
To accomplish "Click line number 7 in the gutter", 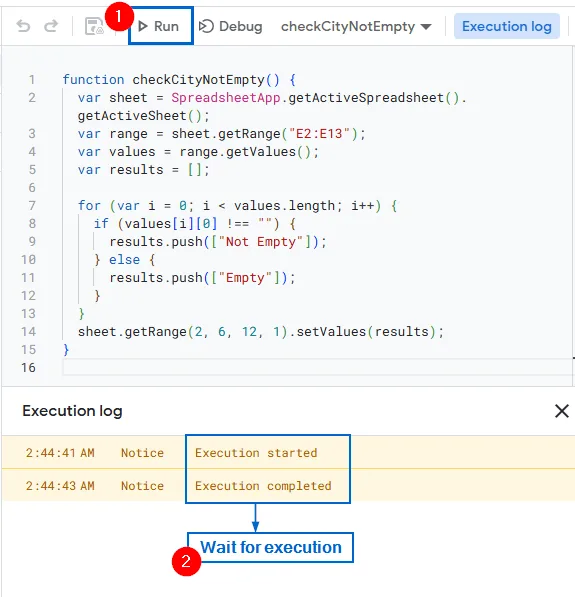I will 32,206.
